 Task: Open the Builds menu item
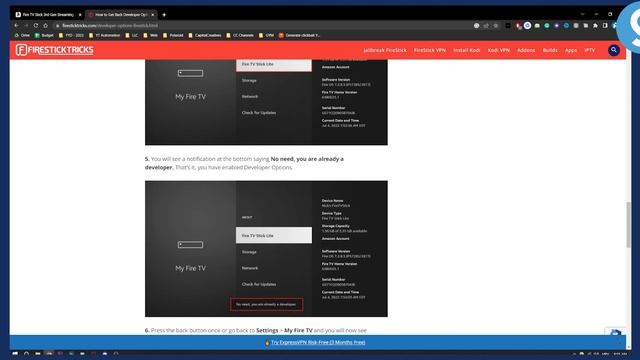tap(550, 50)
